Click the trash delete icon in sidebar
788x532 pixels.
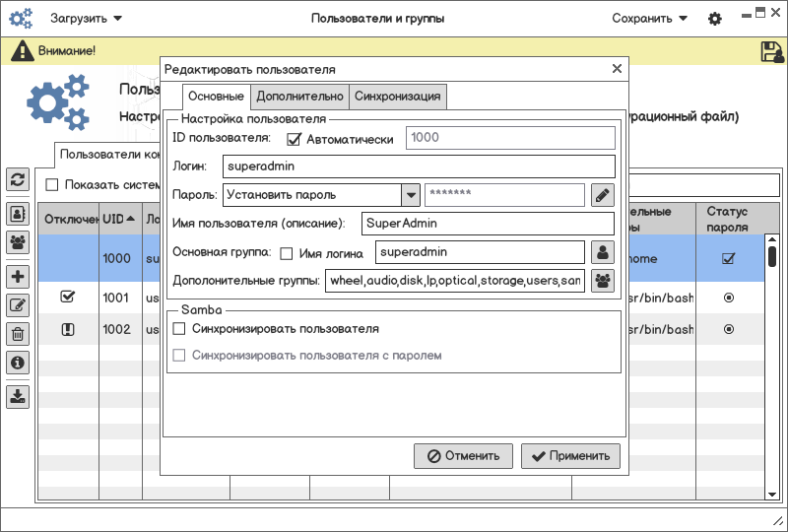click(18, 334)
